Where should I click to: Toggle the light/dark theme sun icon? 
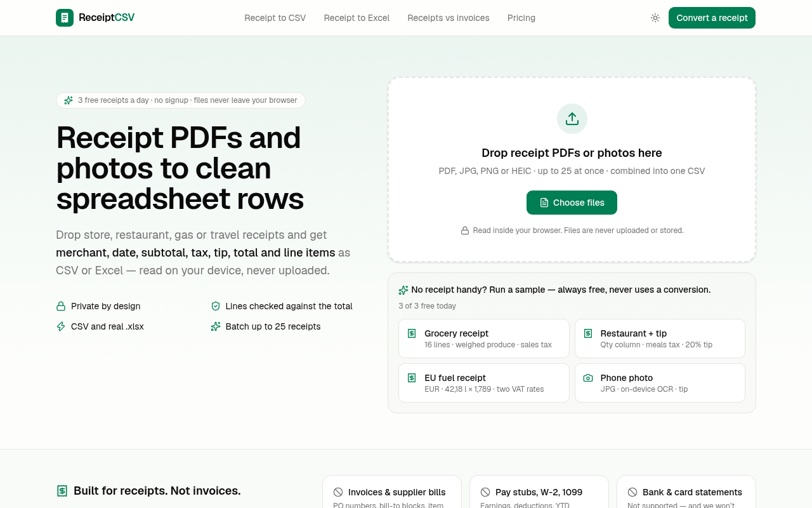click(655, 18)
